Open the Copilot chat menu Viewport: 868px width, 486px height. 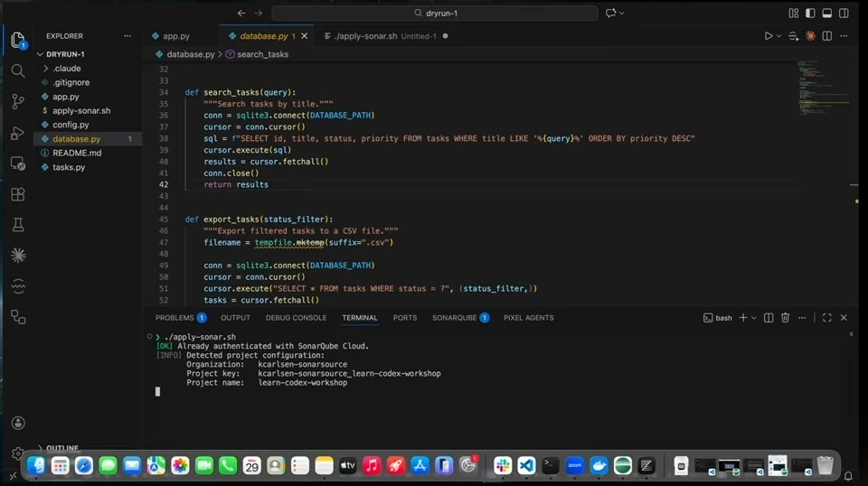click(x=615, y=13)
